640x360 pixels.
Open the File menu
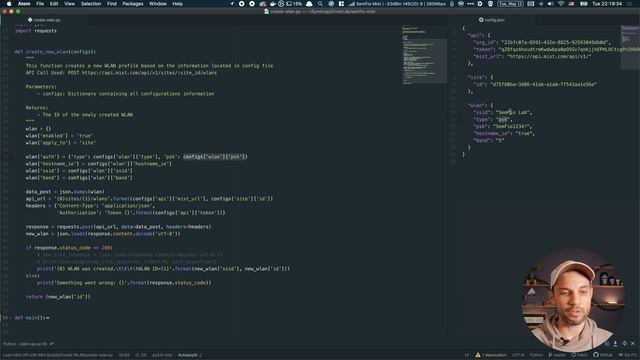[x=40, y=4]
